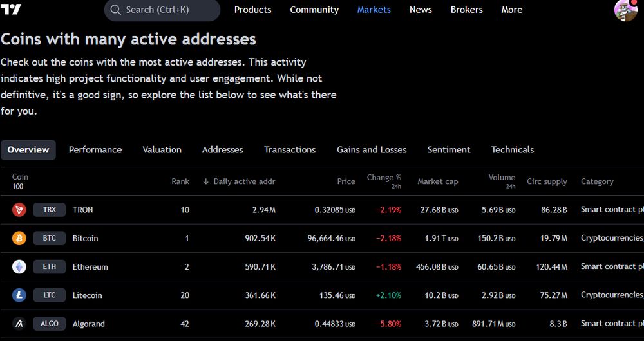Screen dimensions: 644x341
Task: Click the ETH ticker badge
Action: tap(50, 267)
